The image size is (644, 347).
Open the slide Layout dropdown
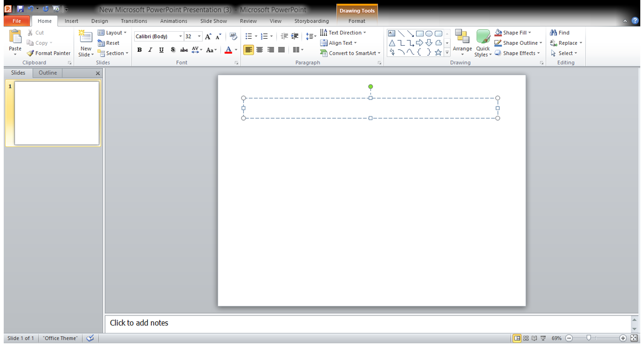pos(112,33)
